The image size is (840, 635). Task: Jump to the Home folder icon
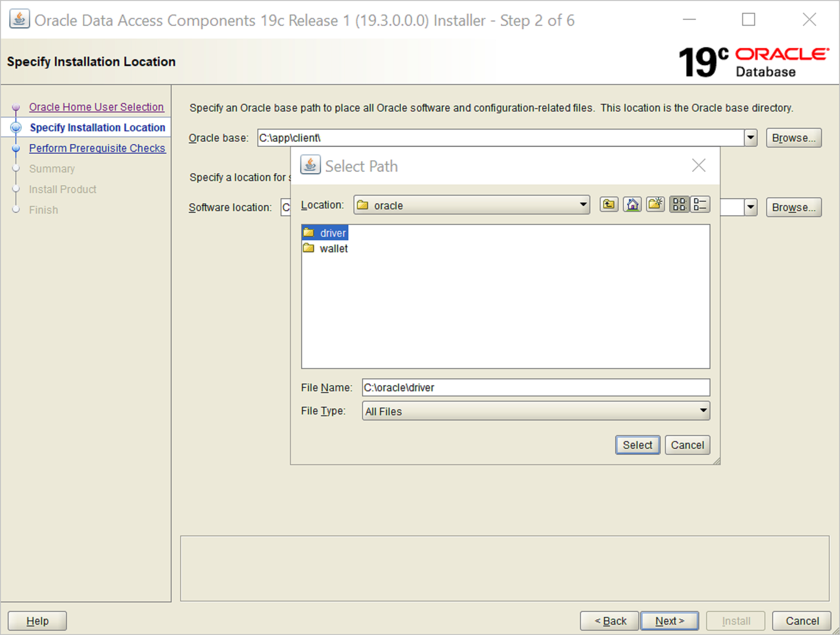click(x=632, y=205)
